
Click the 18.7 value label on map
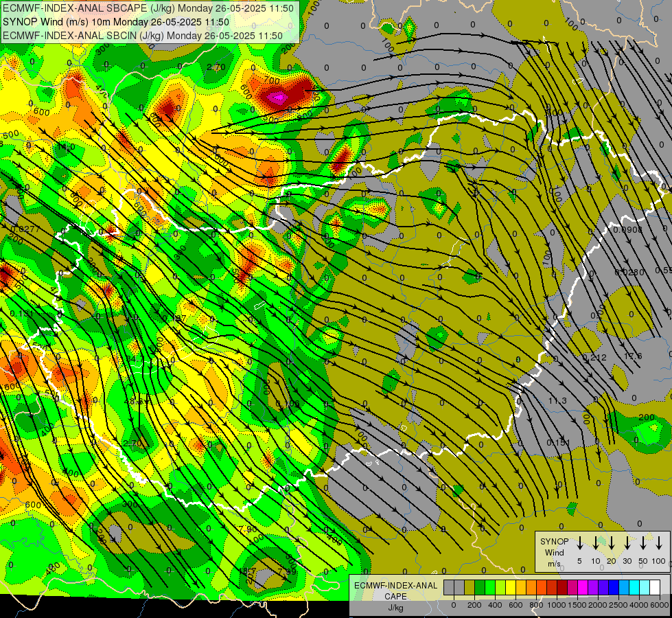click(x=247, y=571)
